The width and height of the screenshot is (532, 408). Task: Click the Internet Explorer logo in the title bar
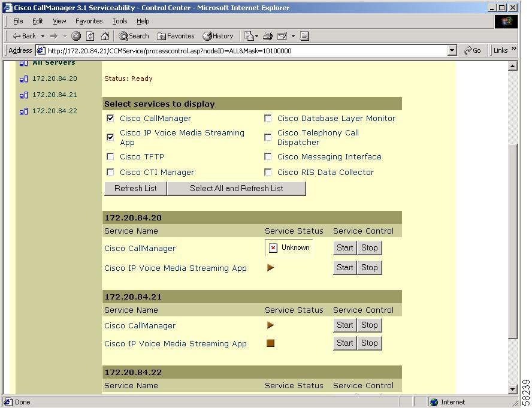pos(7,7)
